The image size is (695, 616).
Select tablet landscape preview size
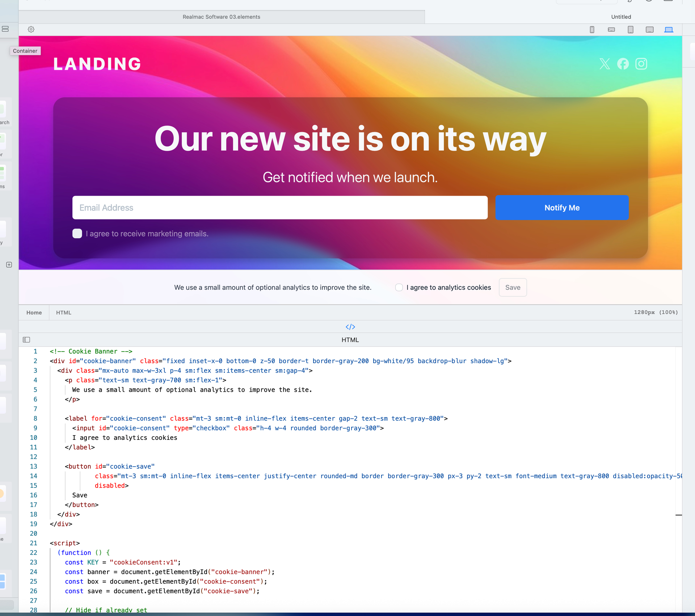[x=649, y=30]
